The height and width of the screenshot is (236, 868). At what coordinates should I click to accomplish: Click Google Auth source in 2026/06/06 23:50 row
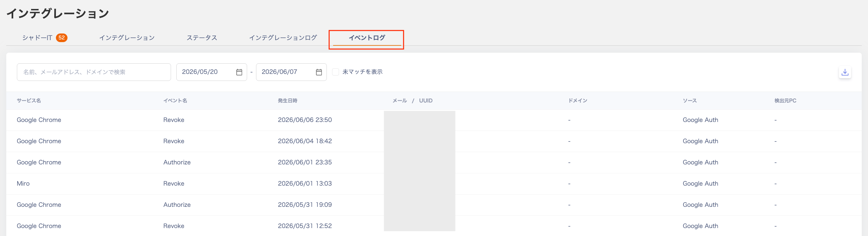700,120
